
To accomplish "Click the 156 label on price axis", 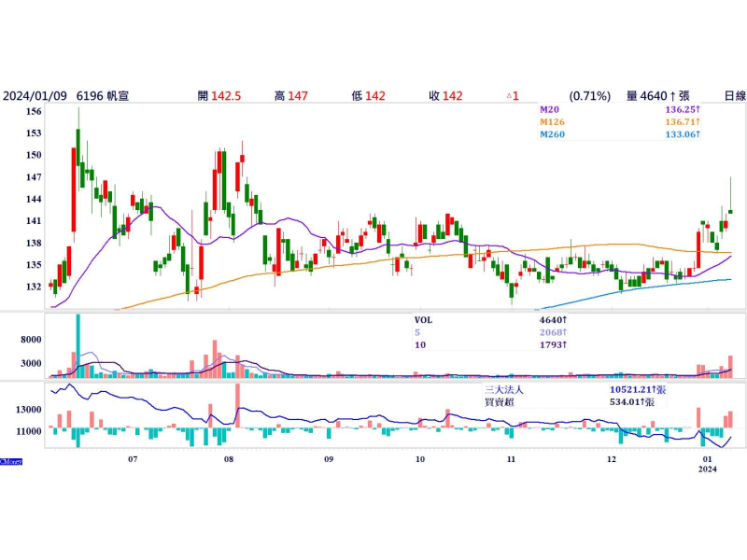I will coord(34,111).
